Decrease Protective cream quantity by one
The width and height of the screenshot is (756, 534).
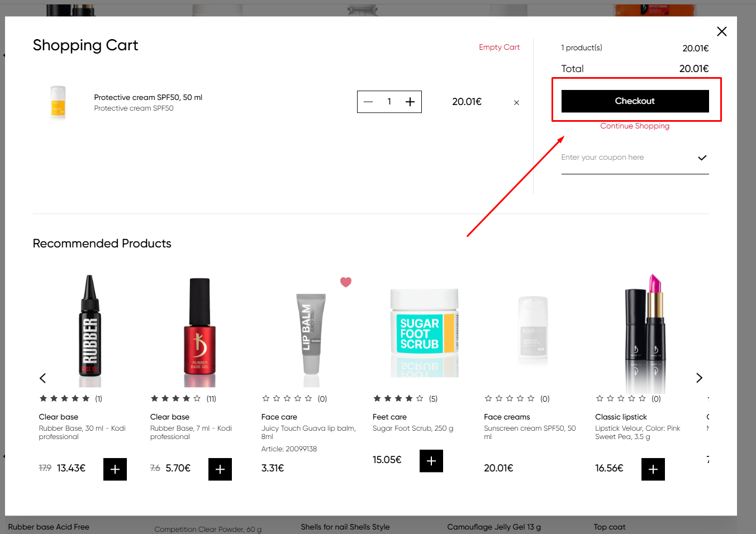click(x=368, y=102)
